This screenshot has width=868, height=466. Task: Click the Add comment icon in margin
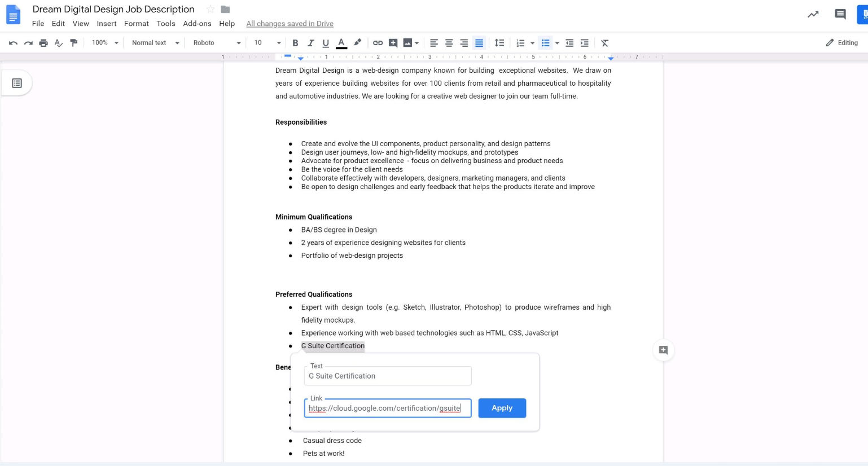pyautogui.click(x=664, y=350)
